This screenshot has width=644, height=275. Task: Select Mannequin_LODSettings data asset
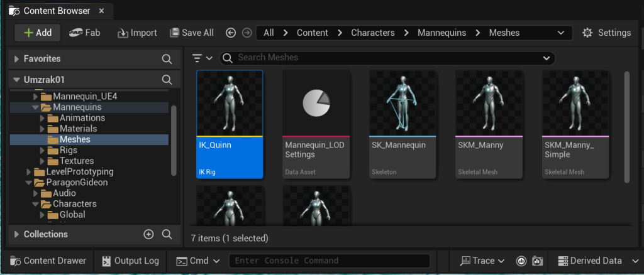[x=316, y=124]
